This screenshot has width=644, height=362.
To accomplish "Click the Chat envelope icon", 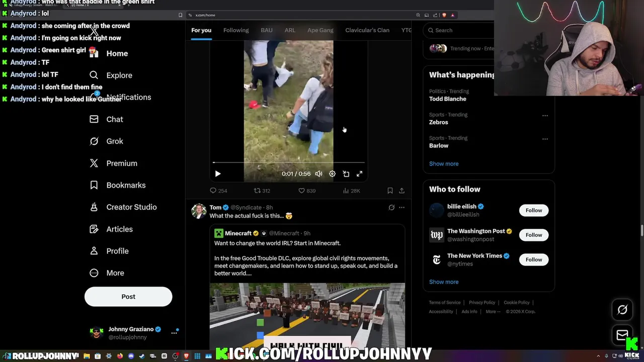I will pyautogui.click(x=94, y=119).
